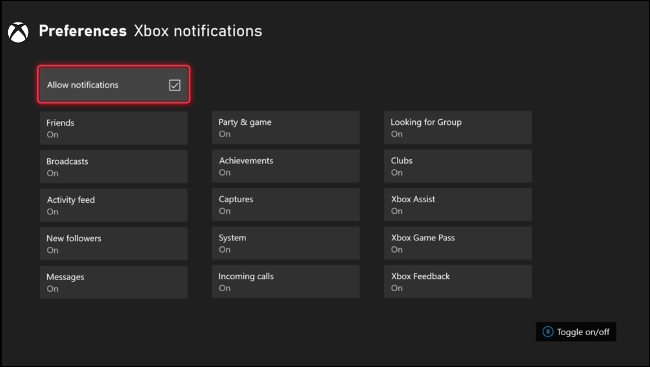This screenshot has height=367, width=650.
Task: Click the Preferences heading text
Action: (x=82, y=31)
